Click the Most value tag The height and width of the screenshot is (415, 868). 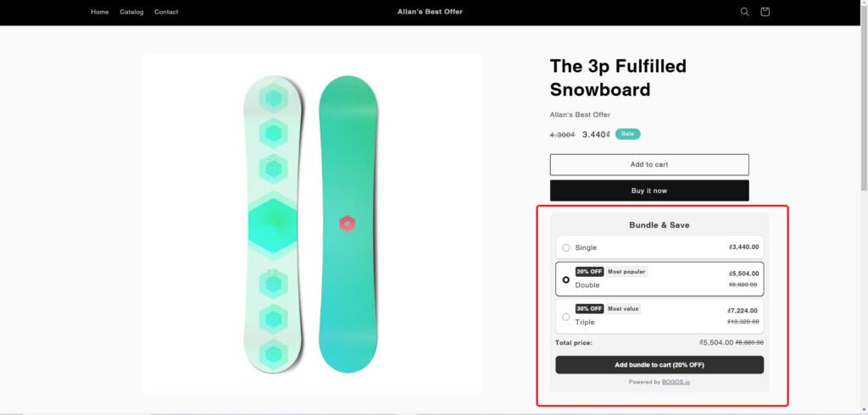[623, 309]
